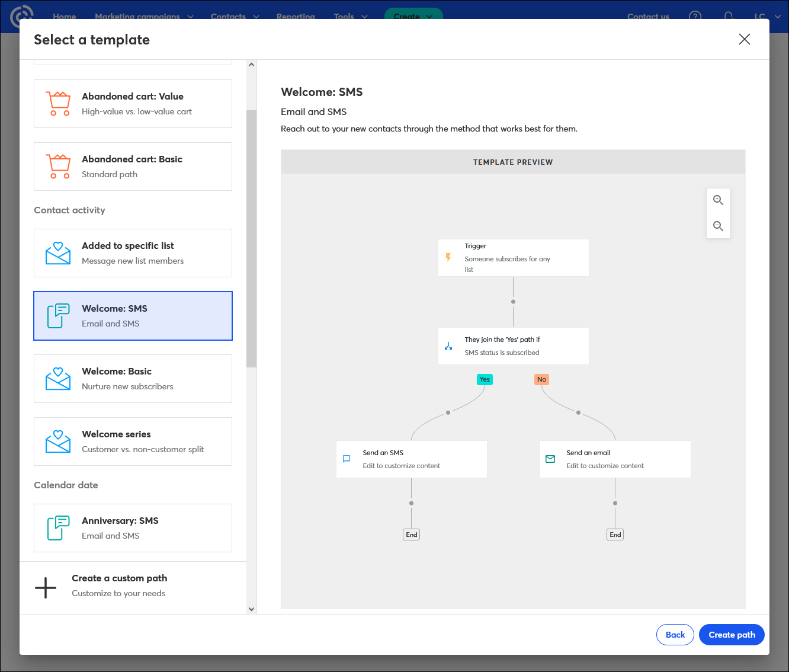Click the notification bell icon

[728, 17]
